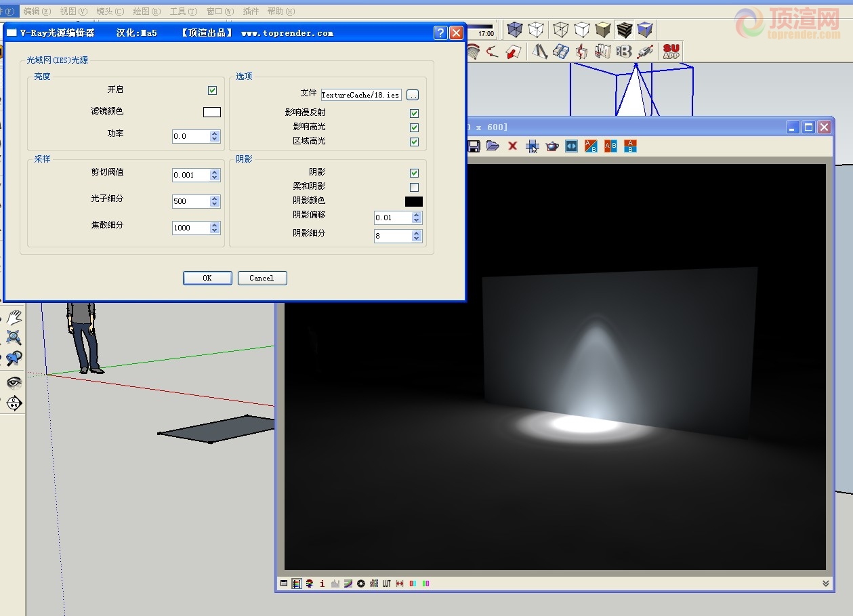
Task: Select the back edges face style icon
Action: (536, 30)
